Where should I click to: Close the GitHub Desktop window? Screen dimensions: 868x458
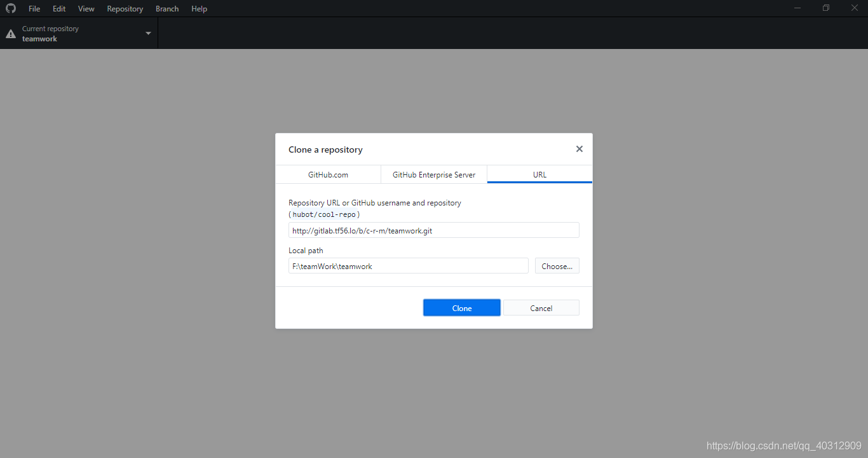click(x=854, y=8)
